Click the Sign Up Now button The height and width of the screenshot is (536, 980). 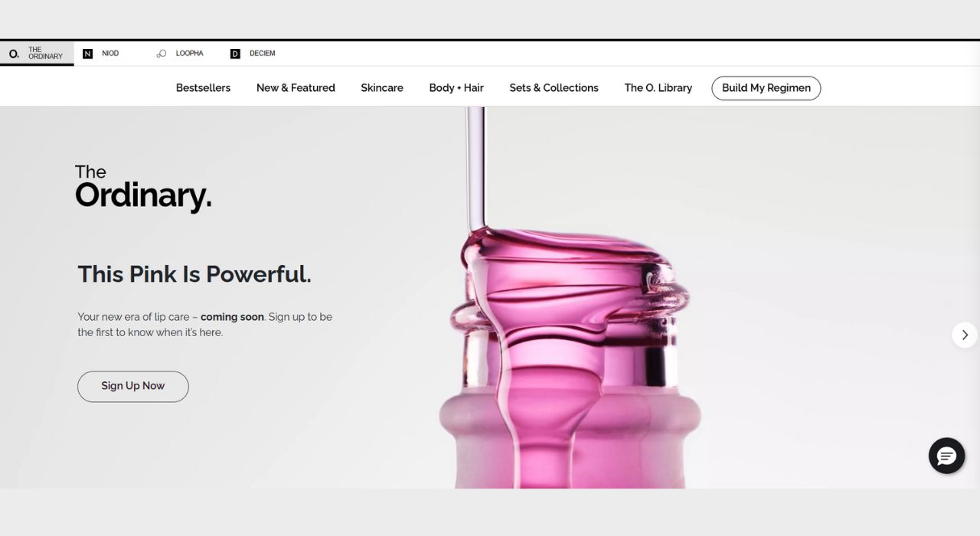pyautogui.click(x=132, y=386)
